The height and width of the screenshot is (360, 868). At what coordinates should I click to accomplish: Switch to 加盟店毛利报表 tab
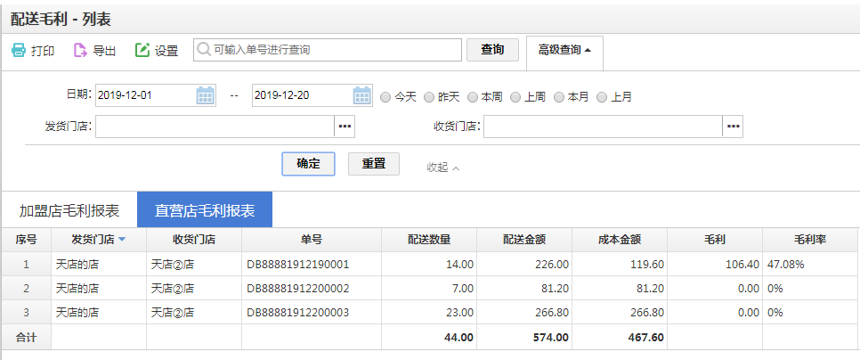(x=69, y=210)
